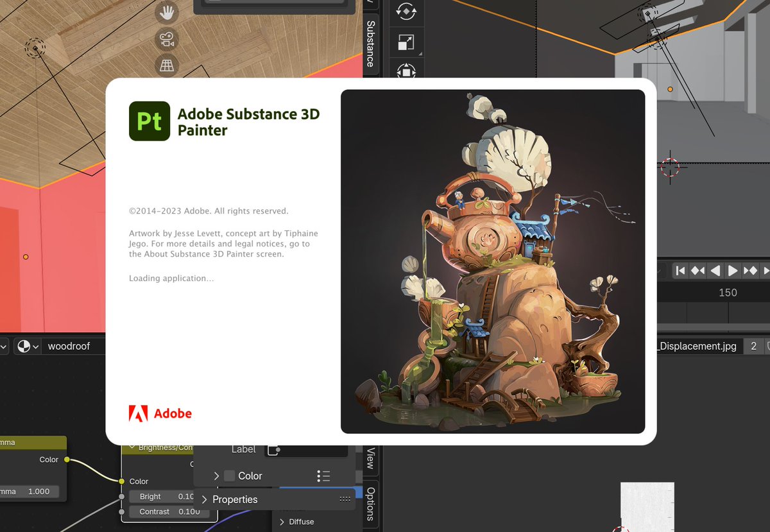This screenshot has width=770, height=532.
Task: Click the Gamma node Color output socket
Action: click(67, 459)
